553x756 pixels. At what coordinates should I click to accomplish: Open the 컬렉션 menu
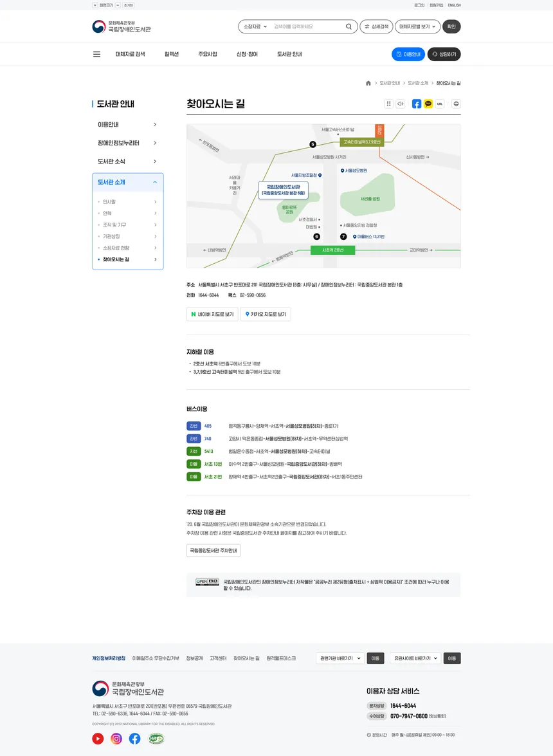tap(172, 55)
